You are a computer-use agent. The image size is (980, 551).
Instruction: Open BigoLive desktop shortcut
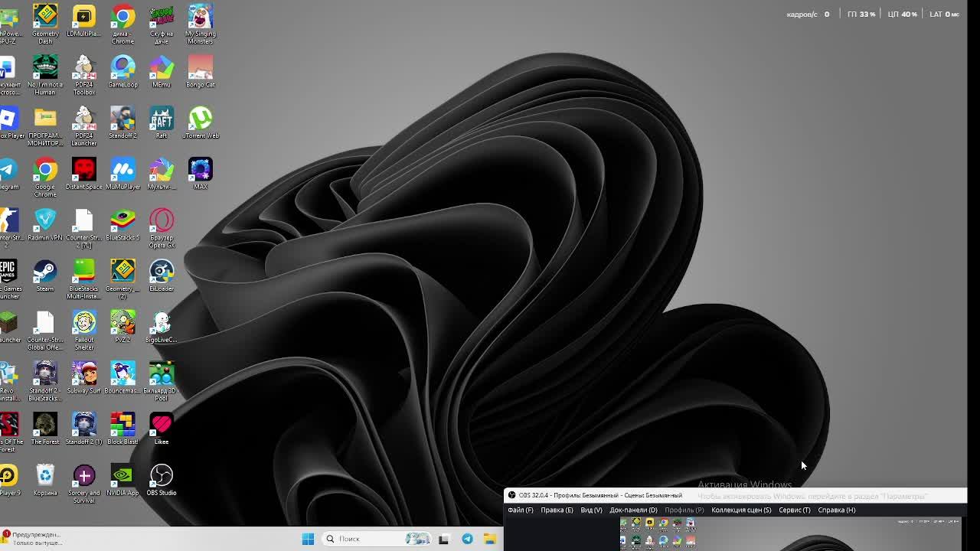[162, 327]
